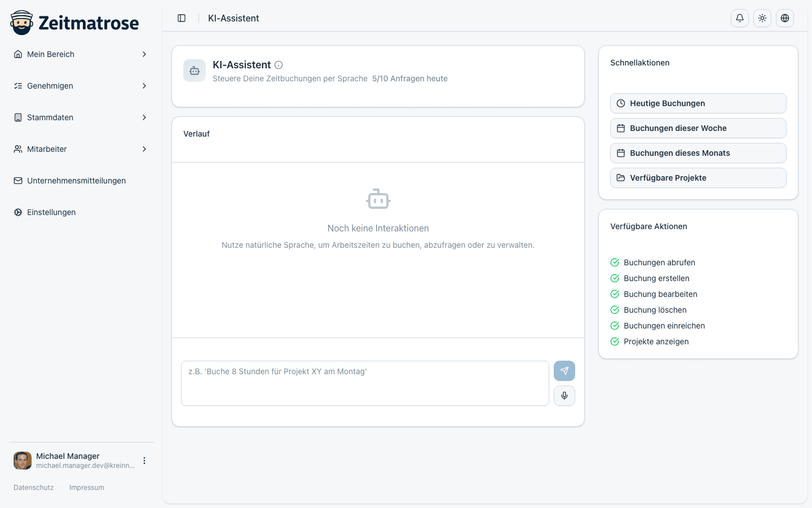Expand Mitarbeiter chevron

pos(144,149)
